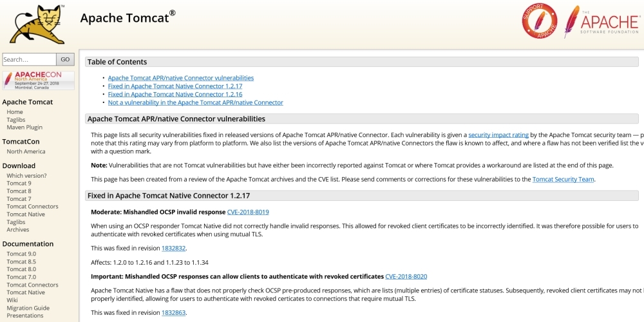Open the Presentations link
644x322 pixels.
(25, 316)
